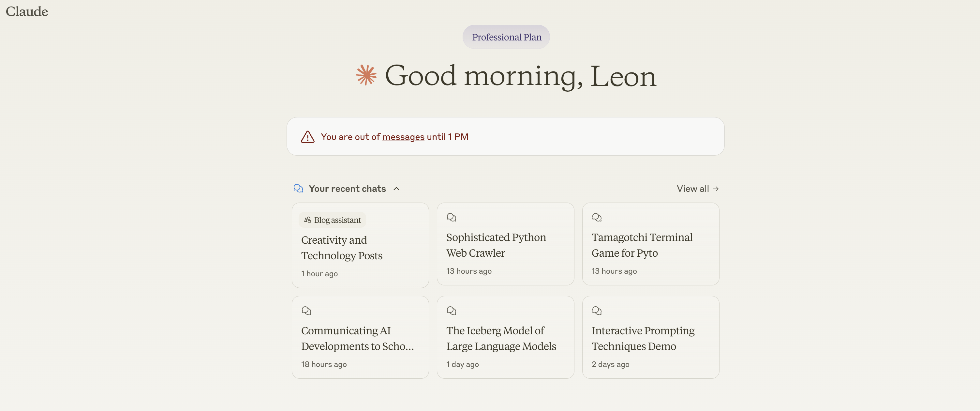Open the Tamagotchi Terminal Game chat title
980x411 pixels.
[642, 245]
